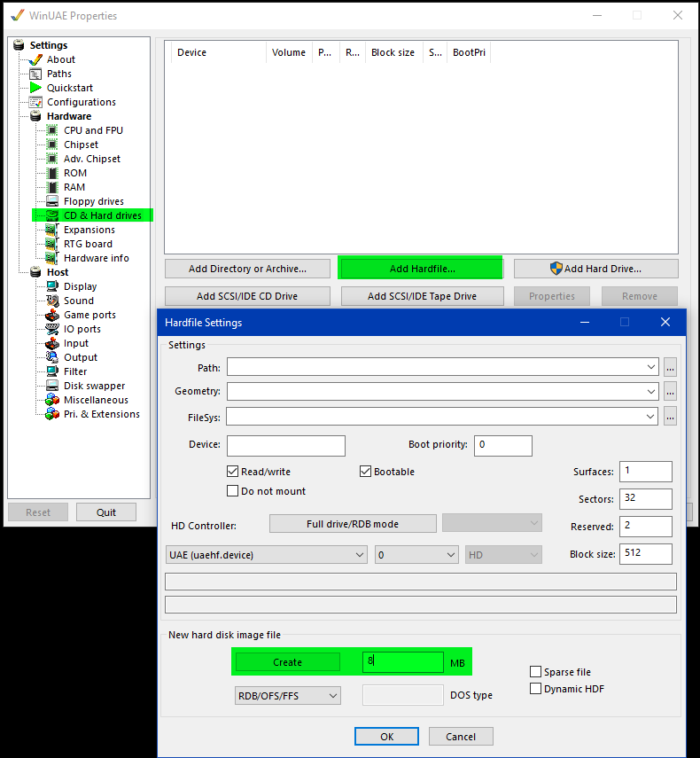Click the Device column header
The height and width of the screenshot is (758, 700).
[x=191, y=52]
